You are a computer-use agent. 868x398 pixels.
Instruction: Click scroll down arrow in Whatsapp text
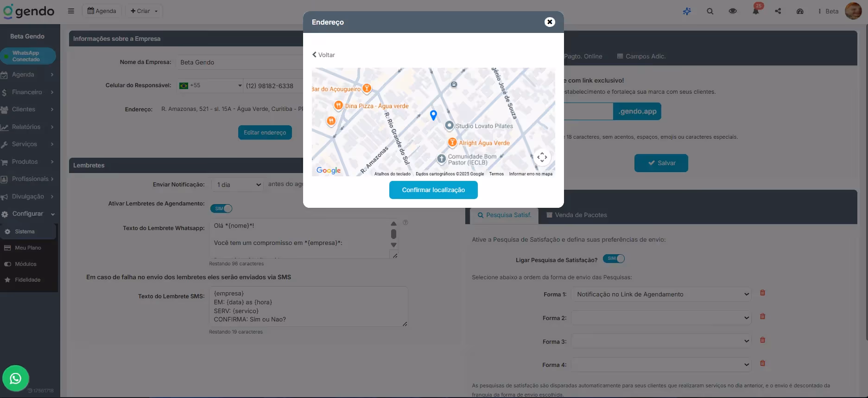click(393, 245)
